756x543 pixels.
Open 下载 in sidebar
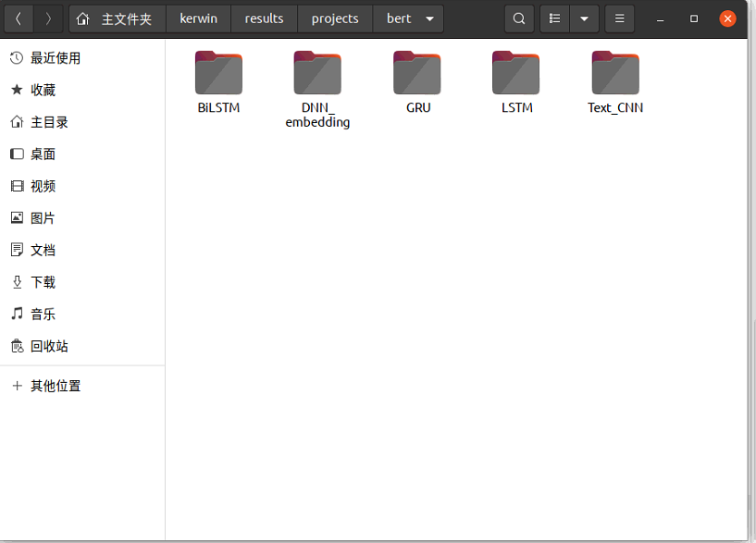point(82,282)
